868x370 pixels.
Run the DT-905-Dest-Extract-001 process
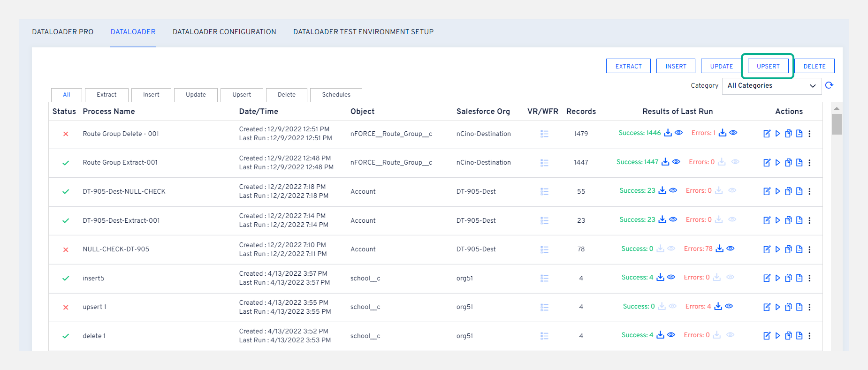tap(777, 220)
